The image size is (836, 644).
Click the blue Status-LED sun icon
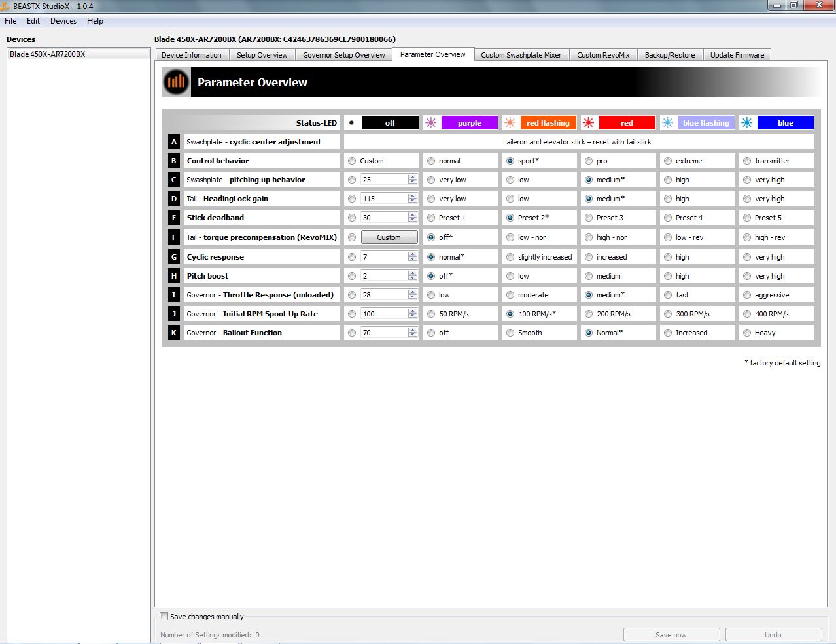point(747,123)
